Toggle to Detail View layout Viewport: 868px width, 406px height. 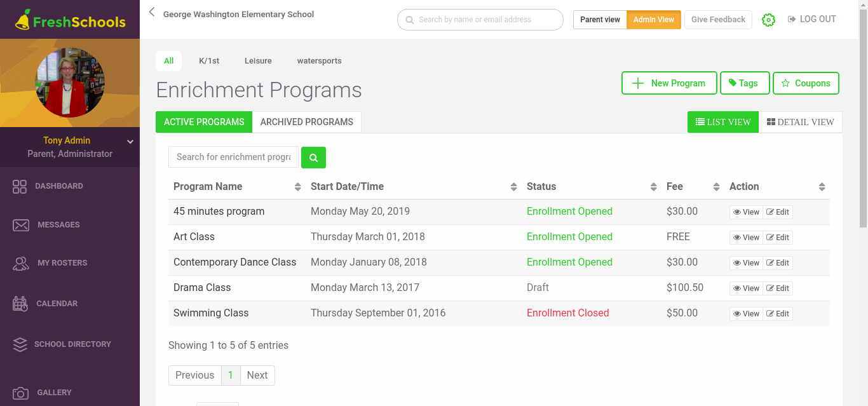[x=801, y=122]
